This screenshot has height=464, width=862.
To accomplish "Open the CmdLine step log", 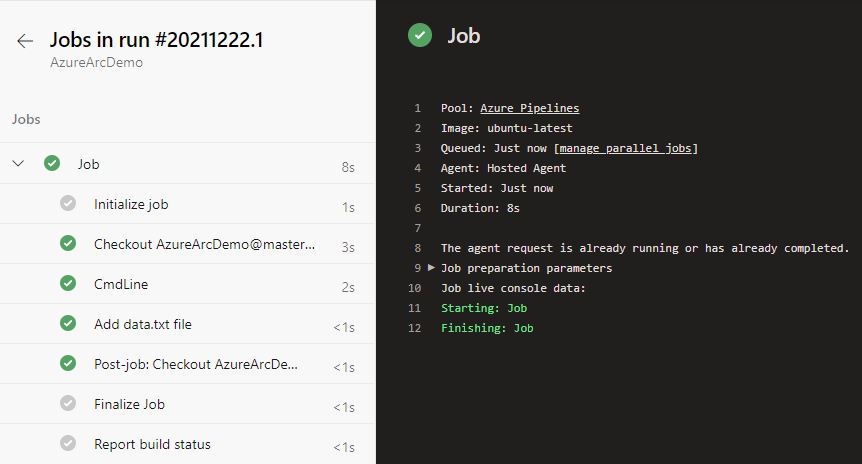I will pyautogui.click(x=121, y=284).
